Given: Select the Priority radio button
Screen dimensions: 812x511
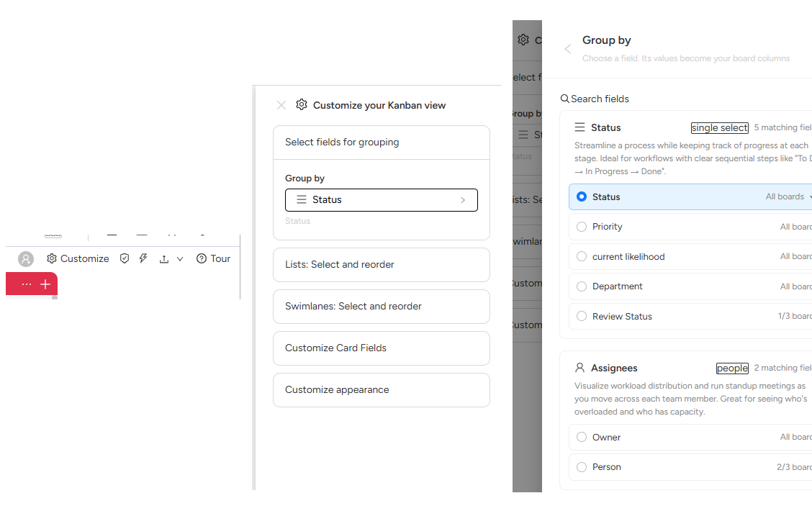Looking at the screenshot, I should pos(582,227).
